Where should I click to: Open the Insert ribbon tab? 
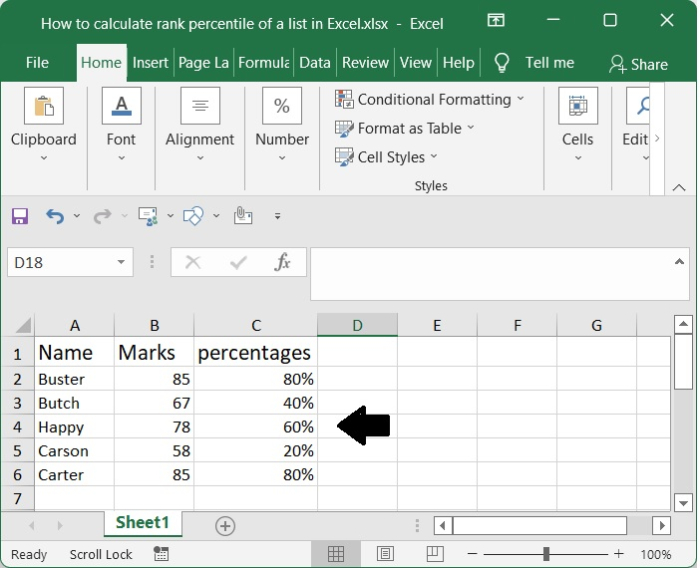(150, 62)
